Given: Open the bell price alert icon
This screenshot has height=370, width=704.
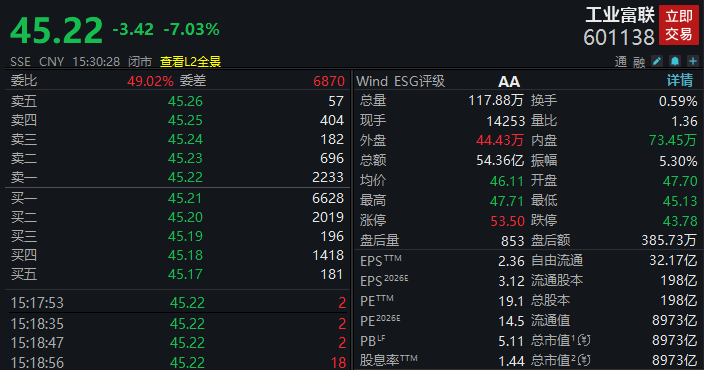Looking at the screenshot, I should tap(675, 61).
